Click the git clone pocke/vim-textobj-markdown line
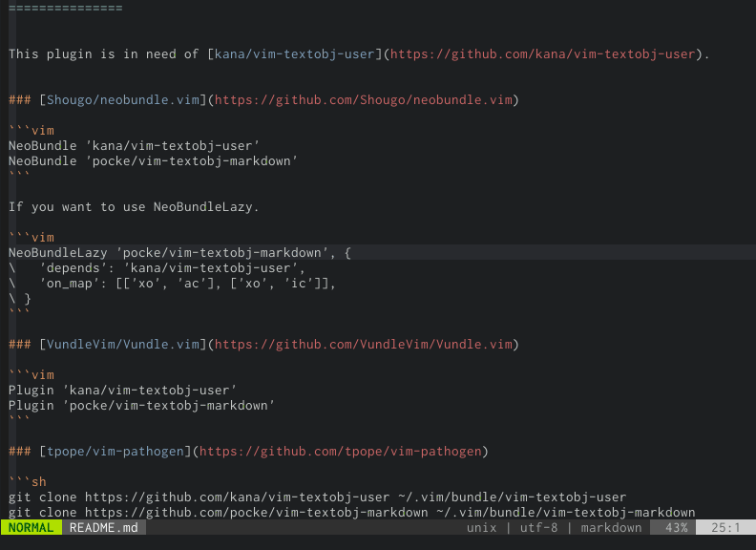 352,513
